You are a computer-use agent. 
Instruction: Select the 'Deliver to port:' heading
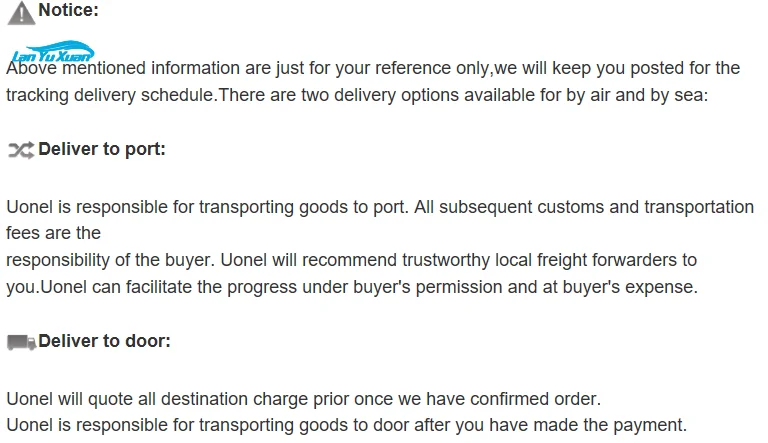tap(102, 149)
